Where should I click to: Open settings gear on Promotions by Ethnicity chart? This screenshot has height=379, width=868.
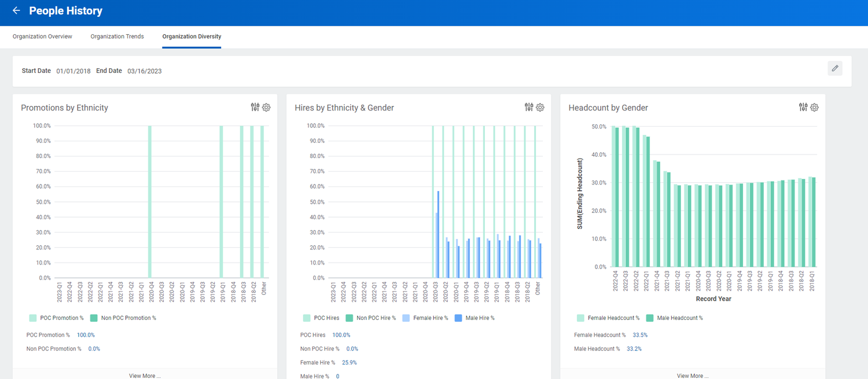tap(266, 107)
